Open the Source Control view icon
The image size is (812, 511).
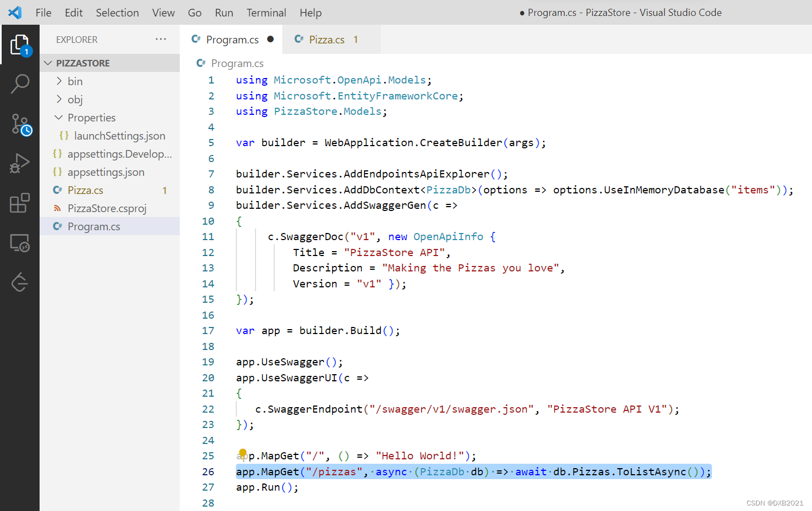(x=21, y=124)
